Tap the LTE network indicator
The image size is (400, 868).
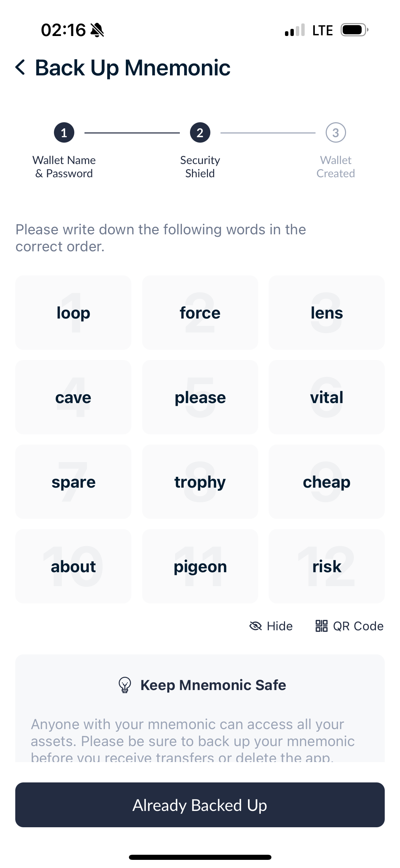point(323,30)
